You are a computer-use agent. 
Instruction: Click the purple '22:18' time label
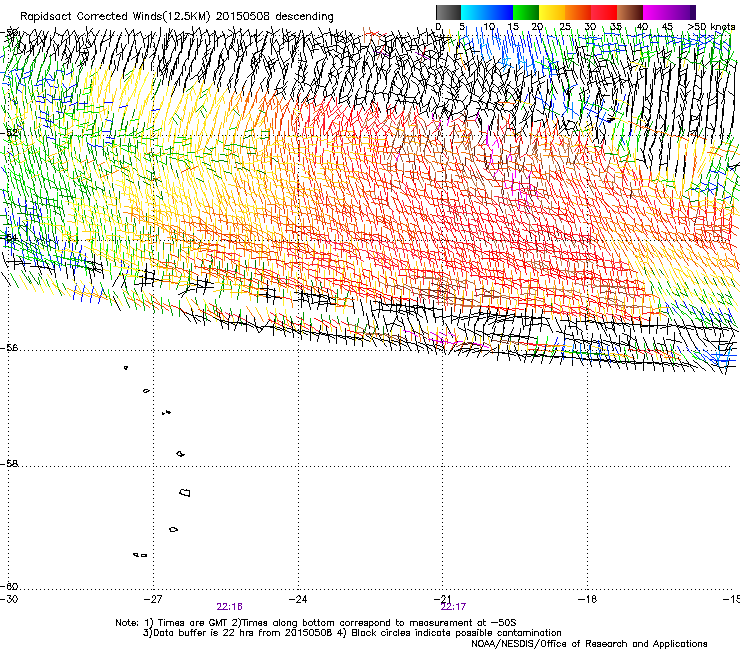(229, 607)
